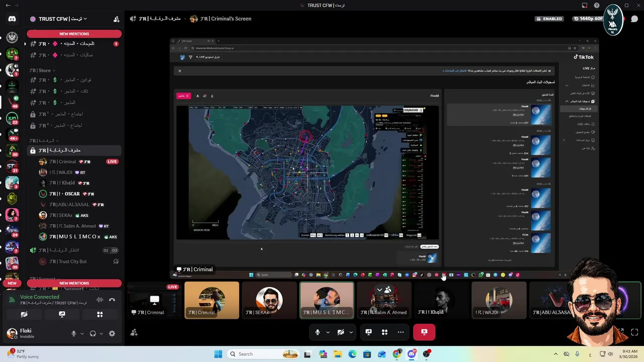
Task: Open channel فعاليات • المدينة
Action: coord(74,55)
